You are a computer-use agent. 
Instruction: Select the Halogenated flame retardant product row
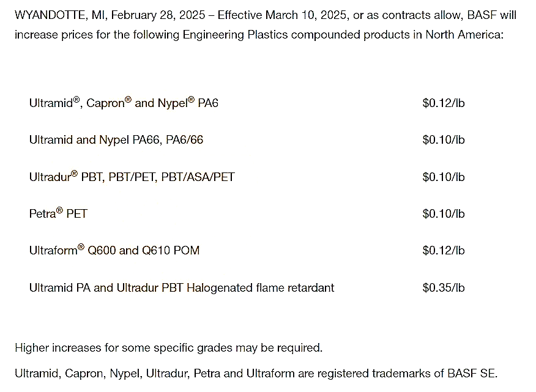182,287
